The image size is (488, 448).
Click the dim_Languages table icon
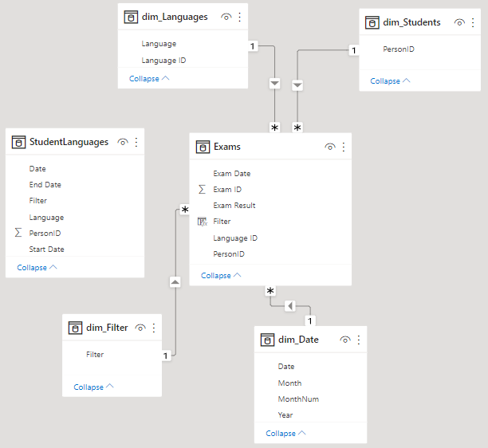[x=131, y=17]
